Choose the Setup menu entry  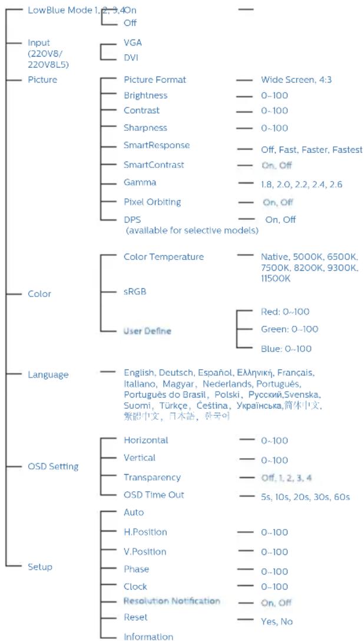tap(39, 567)
